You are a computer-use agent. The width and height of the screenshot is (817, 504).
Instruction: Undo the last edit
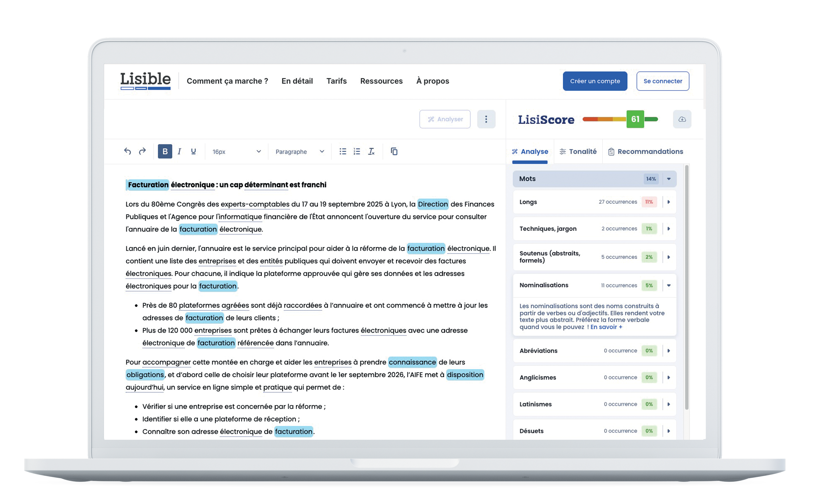(x=127, y=152)
